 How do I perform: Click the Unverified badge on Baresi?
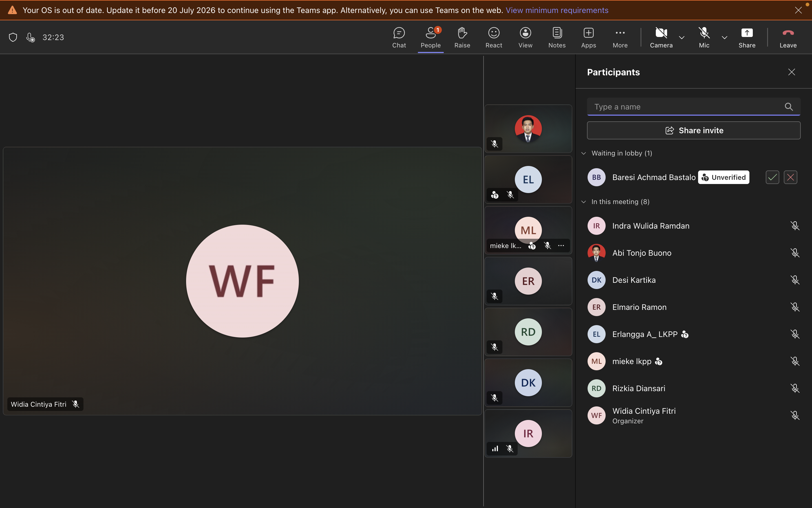723,177
